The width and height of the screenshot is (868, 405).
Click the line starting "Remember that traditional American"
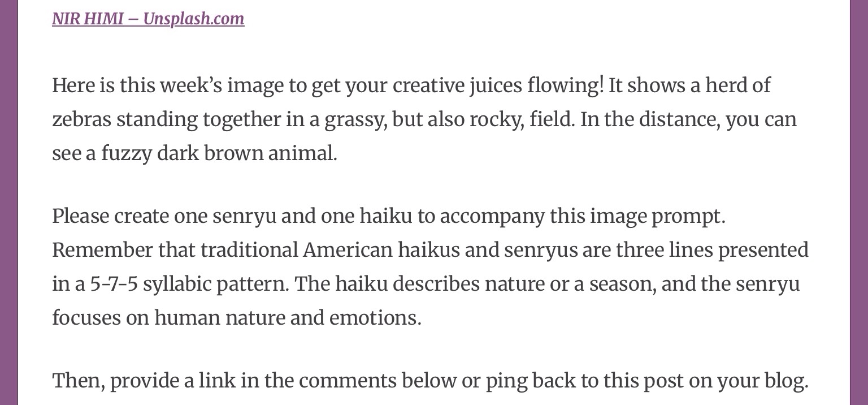click(x=222, y=250)
